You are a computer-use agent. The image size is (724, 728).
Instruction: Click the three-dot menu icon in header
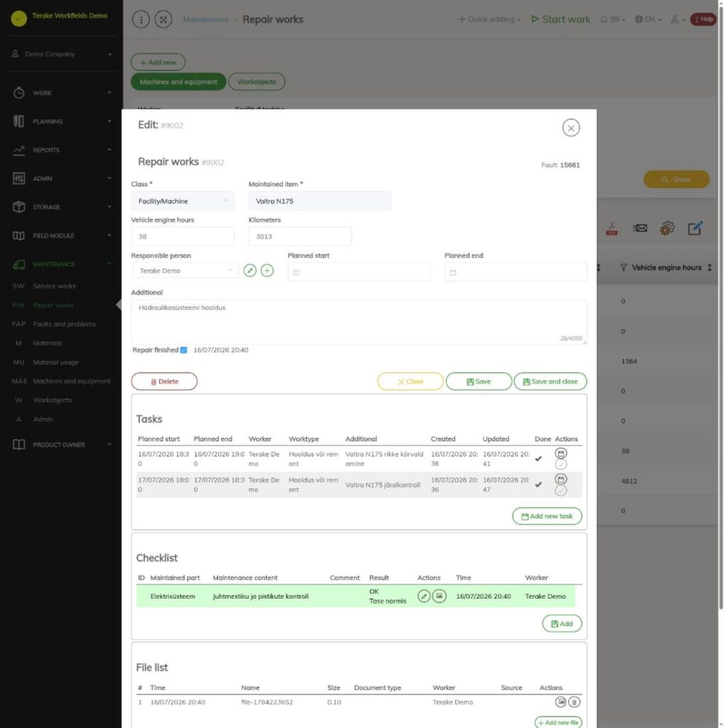click(x=141, y=19)
